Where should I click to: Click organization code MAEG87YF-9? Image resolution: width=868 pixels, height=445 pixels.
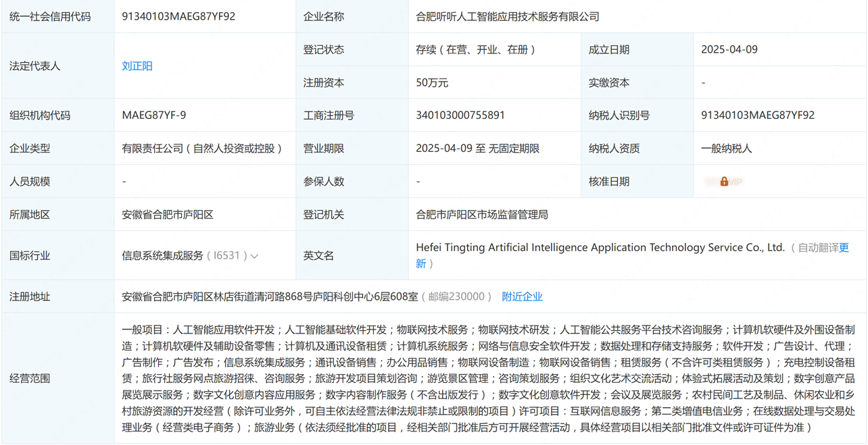154,115
